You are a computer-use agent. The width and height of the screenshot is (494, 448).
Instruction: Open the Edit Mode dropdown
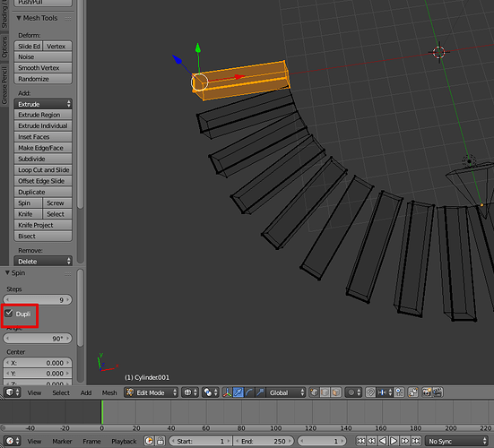coord(152,392)
